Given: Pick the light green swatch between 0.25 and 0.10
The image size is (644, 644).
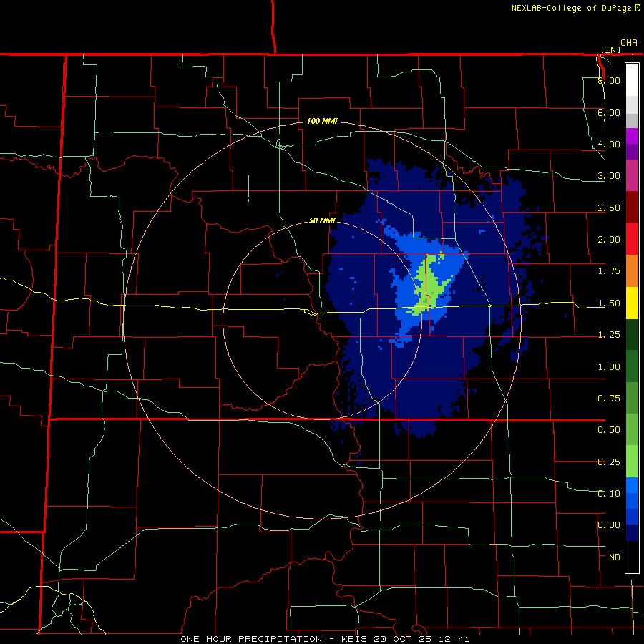Looking at the screenshot, I should pyautogui.click(x=632, y=462).
